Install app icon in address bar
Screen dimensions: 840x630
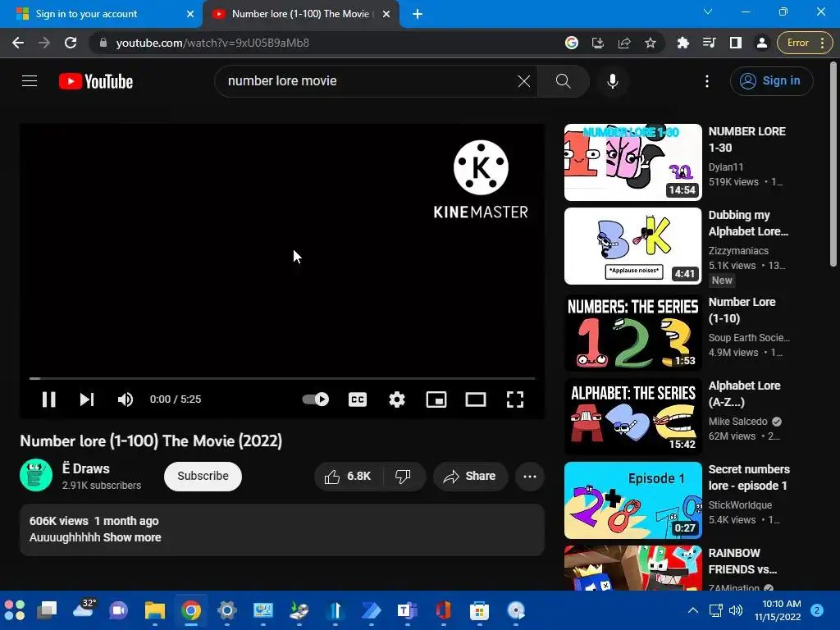[598, 43]
